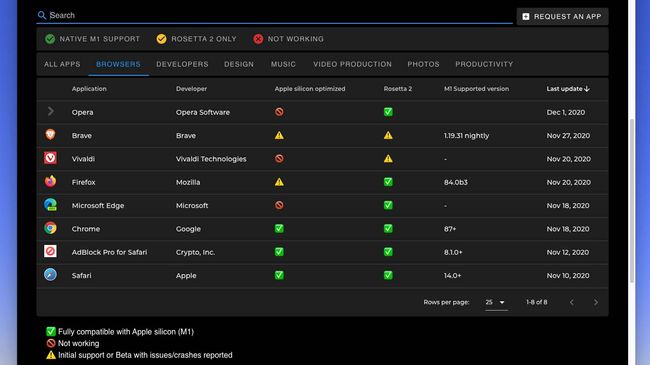Screen dimensions: 650x365
Task: Click Chrome's Rosetta 2 green checkmark
Action: [x=388, y=229]
